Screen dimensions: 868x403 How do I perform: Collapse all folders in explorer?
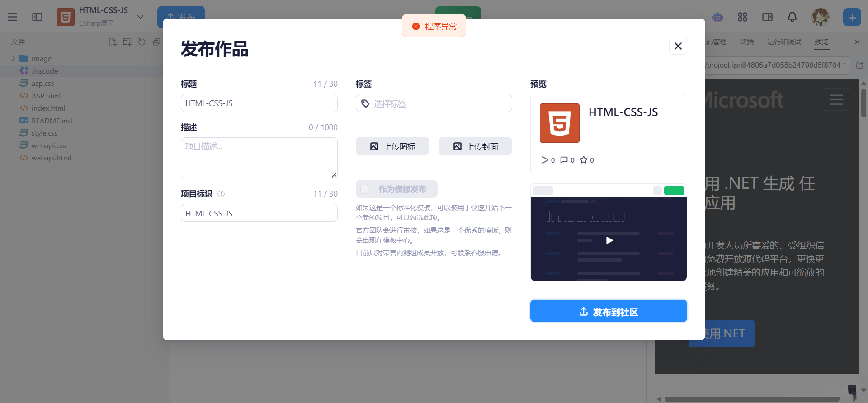[x=156, y=42]
